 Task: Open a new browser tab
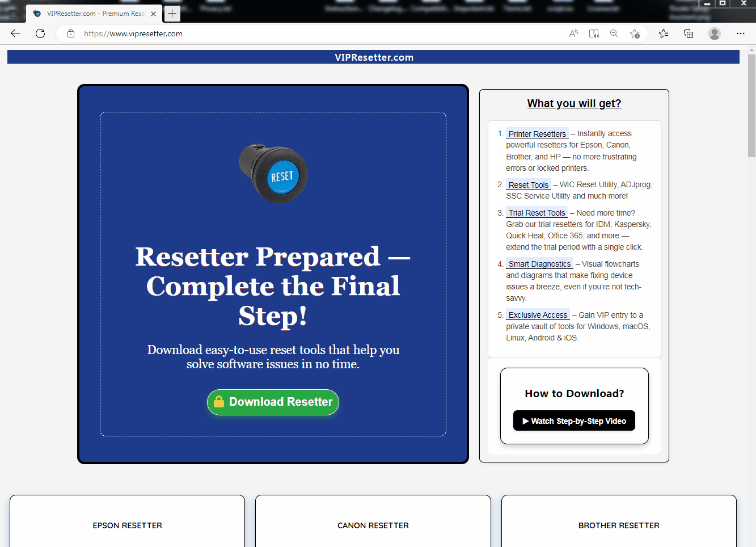172,13
